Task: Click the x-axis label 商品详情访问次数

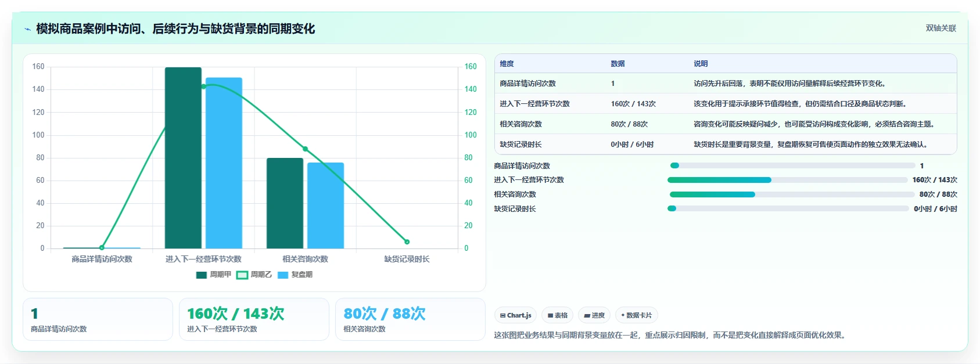Action: tap(102, 259)
